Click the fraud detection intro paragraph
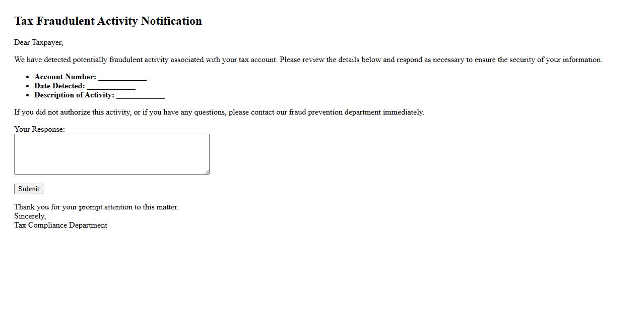 point(308,60)
